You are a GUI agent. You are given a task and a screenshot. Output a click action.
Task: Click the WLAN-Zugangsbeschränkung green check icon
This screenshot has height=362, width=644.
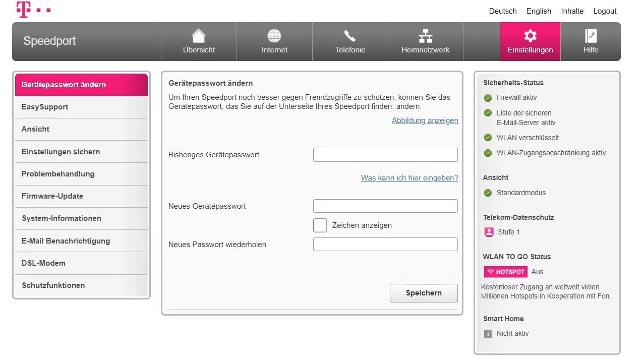coord(488,153)
